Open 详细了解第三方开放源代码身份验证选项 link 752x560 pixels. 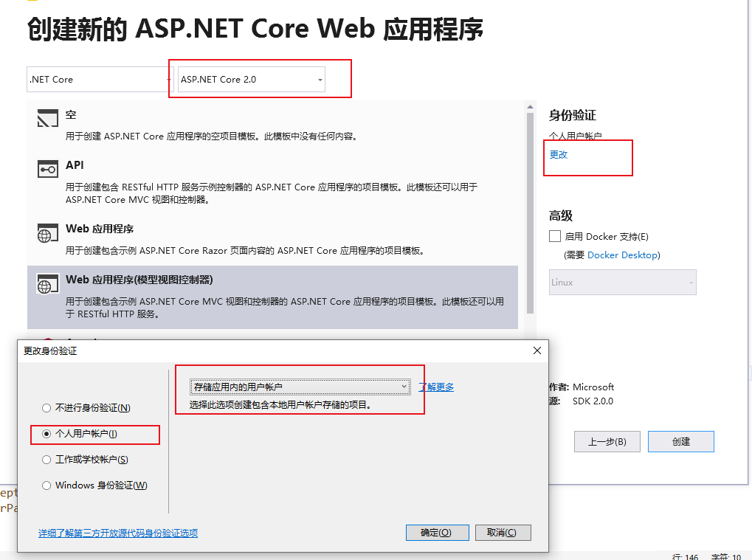[x=118, y=533]
